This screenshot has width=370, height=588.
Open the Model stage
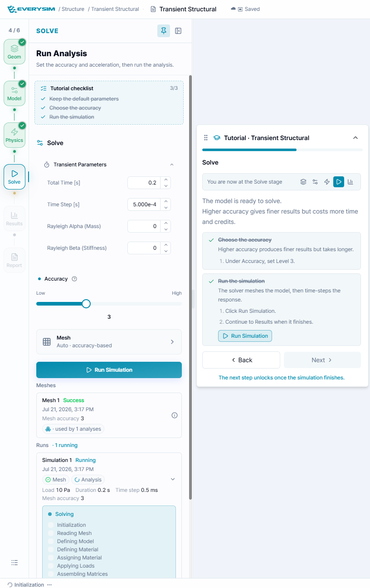tap(14, 93)
